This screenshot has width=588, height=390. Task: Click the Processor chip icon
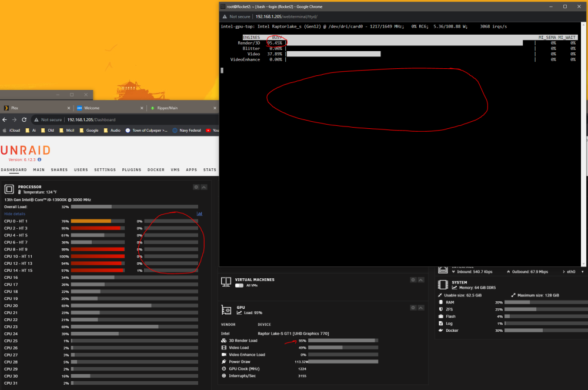(x=9, y=189)
